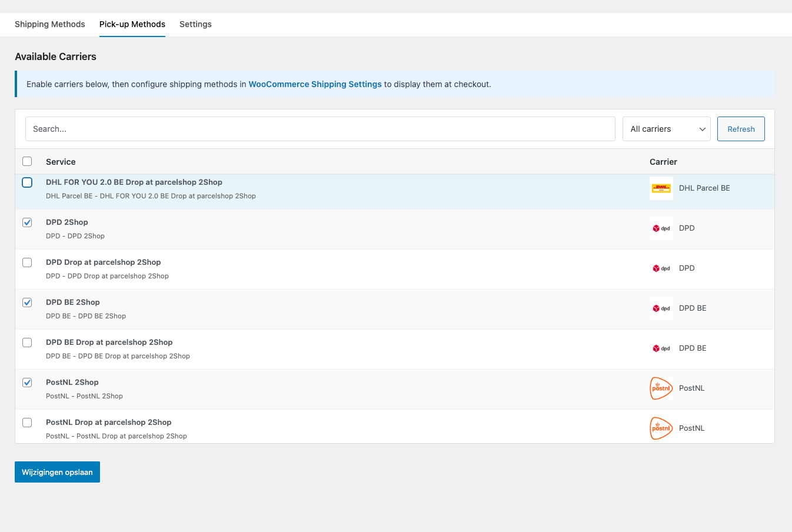Click the DHL Parcel BE carrier name

click(704, 188)
